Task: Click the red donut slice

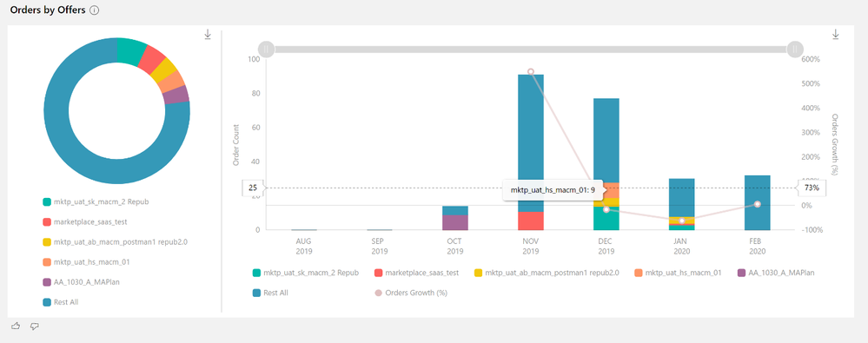Action: click(151, 60)
